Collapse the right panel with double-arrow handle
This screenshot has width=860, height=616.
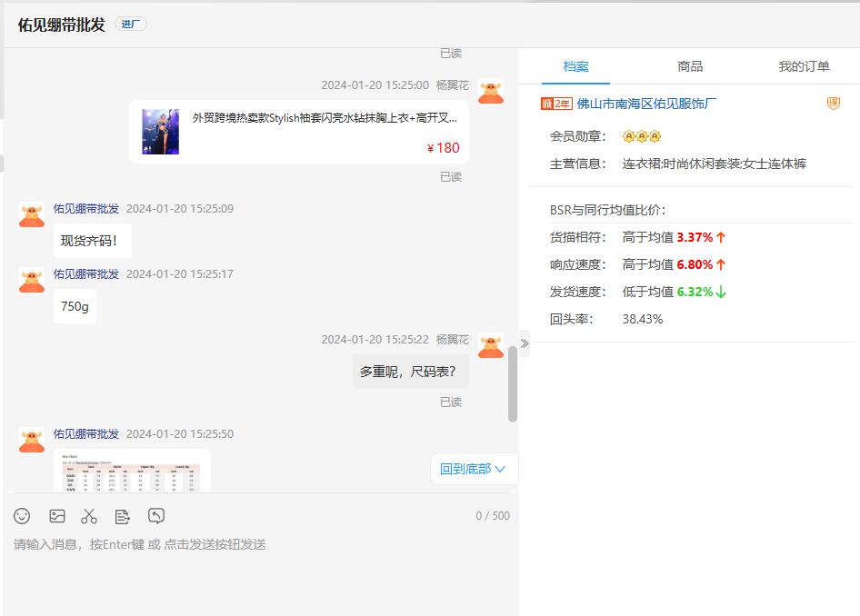(524, 343)
